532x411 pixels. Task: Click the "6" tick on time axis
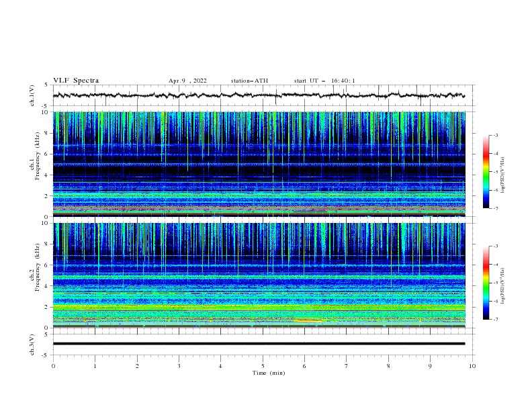coord(304,366)
